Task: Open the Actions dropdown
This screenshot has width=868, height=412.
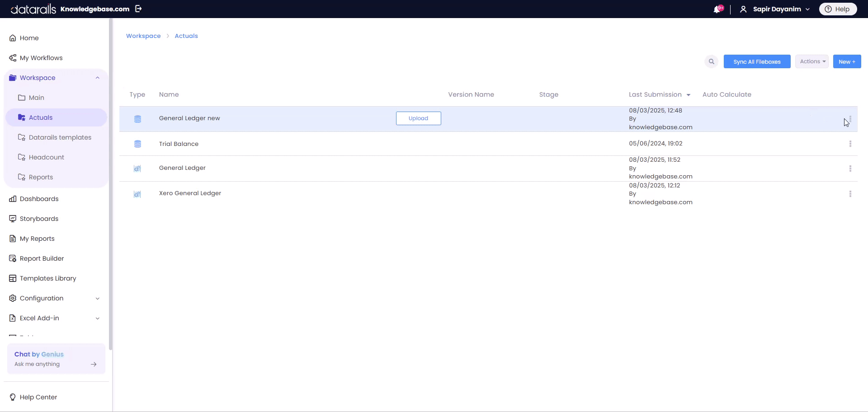Action: pyautogui.click(x=812, y=61)
